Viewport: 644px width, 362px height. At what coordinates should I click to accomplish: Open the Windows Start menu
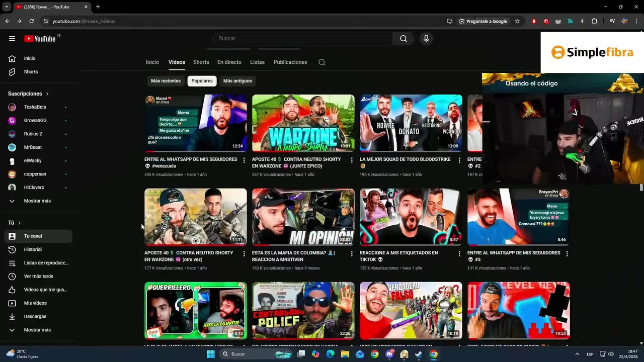point(211,354)
